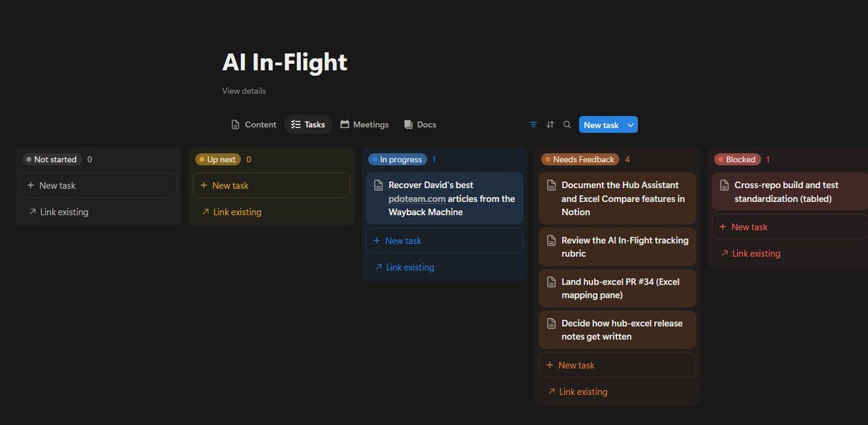Click Link existing in In progress column

tap(404, 267)
